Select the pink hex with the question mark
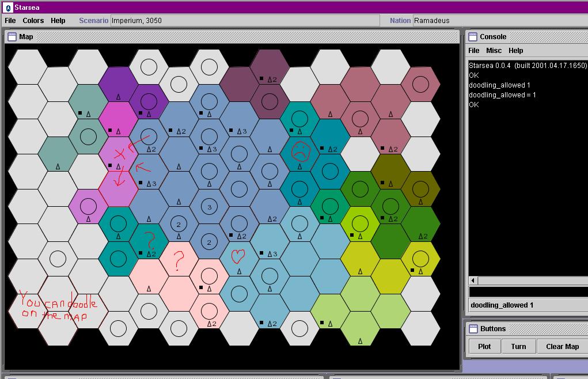The image size is (588, 379). (x=178, y=259)
